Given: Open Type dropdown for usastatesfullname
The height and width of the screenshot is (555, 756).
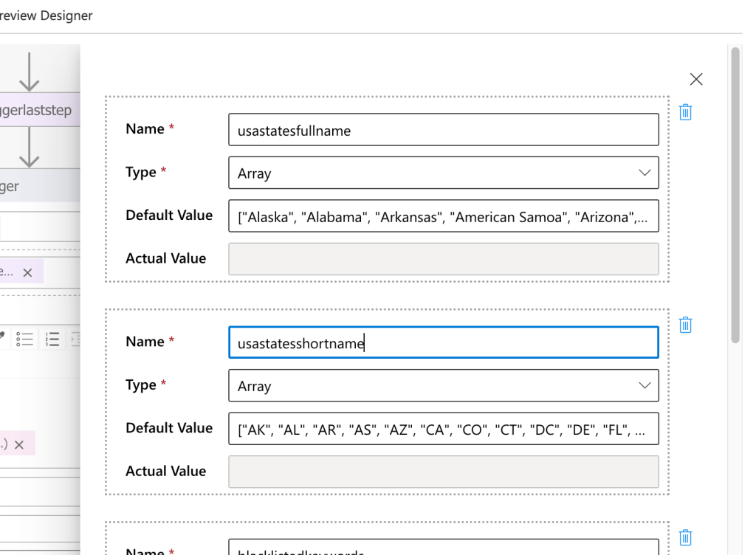Looking at the screenshot, I should [x=444, y=173].
